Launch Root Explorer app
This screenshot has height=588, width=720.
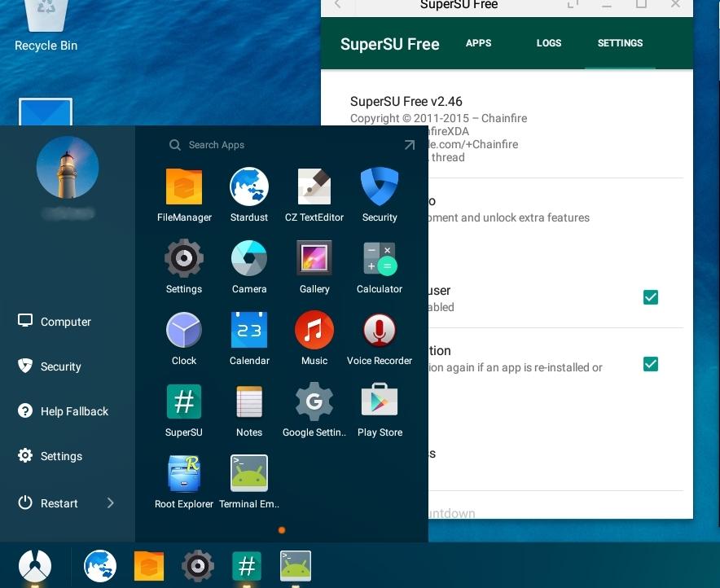coord(184,473)
